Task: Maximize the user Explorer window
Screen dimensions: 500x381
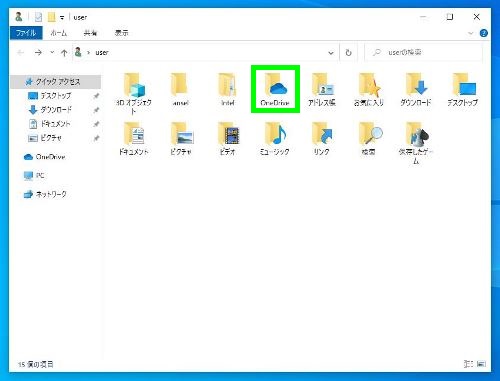Action: [x=450, y=17]
